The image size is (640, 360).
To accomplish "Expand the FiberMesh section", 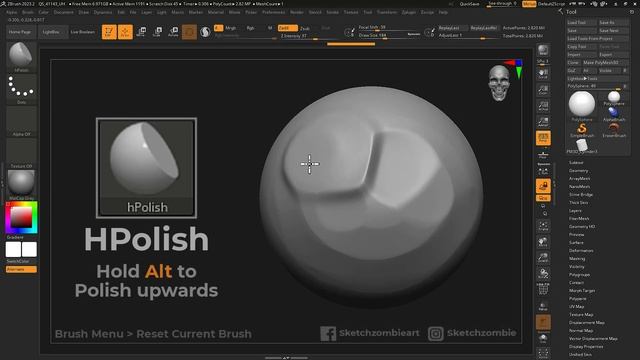I will tap(579, 218).
